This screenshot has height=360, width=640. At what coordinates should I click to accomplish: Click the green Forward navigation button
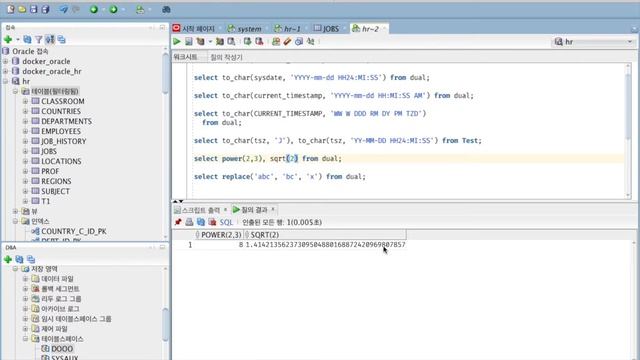113,9
